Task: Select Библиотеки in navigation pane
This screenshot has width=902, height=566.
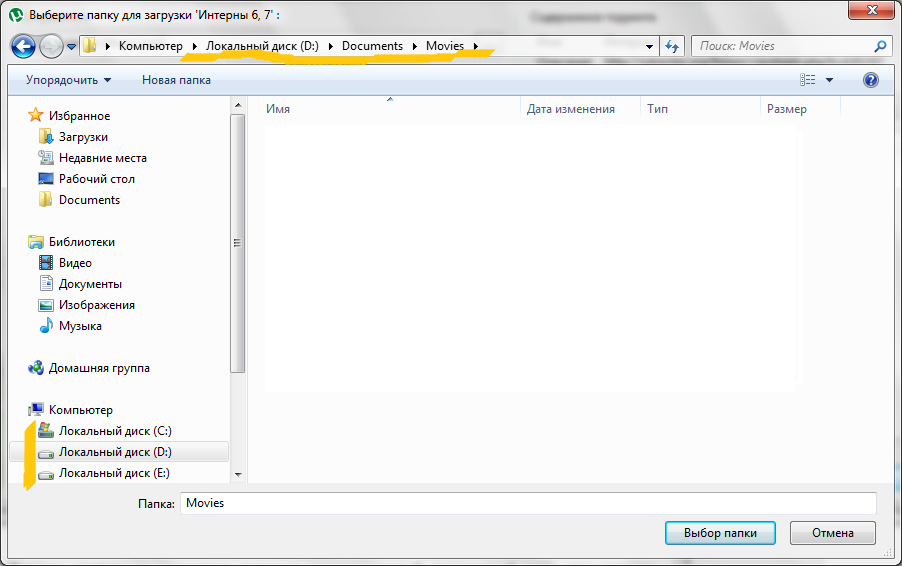Action: [x=82, y=242]
